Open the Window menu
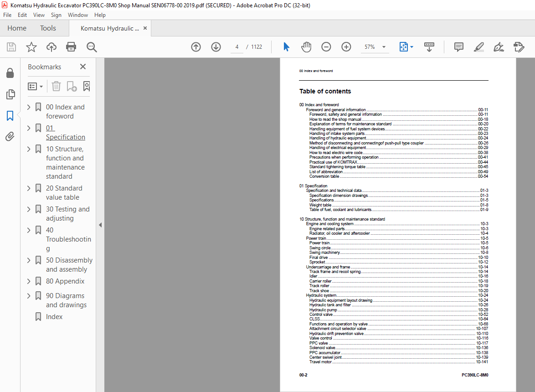The image size is (535, 392). pos(78,15)
